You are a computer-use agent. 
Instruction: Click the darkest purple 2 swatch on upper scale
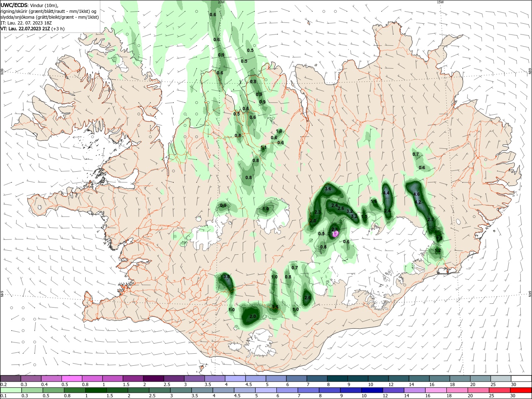coord(153,379)
